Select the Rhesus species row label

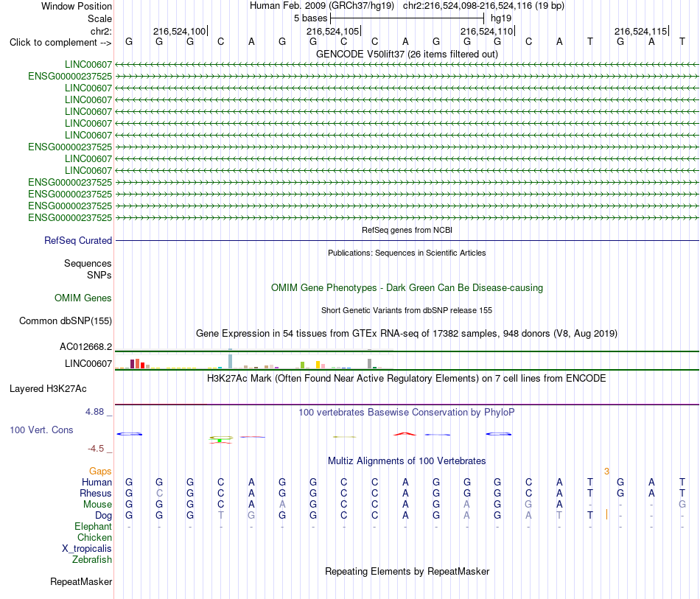[x=96, y=493]
